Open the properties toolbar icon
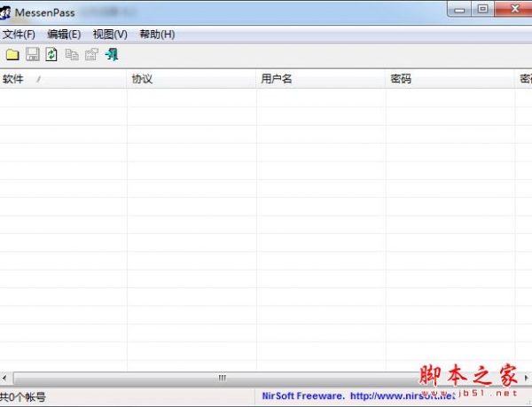Viewport: 532px width, 407px height. click(91, 55)
